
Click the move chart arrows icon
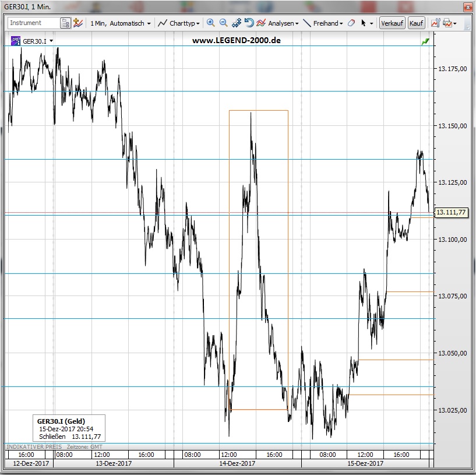237,23
